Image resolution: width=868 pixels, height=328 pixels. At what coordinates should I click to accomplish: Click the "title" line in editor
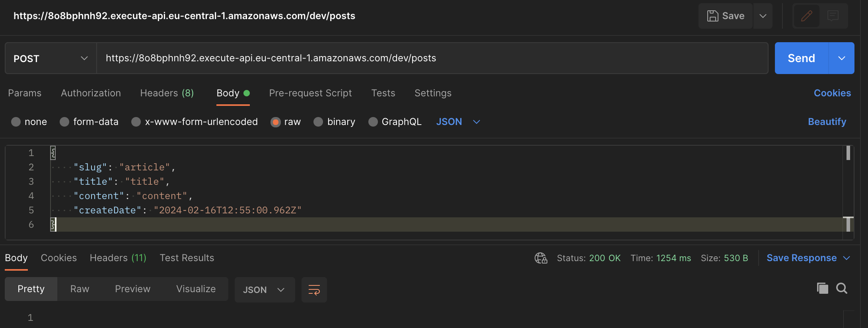pos(122,182)
